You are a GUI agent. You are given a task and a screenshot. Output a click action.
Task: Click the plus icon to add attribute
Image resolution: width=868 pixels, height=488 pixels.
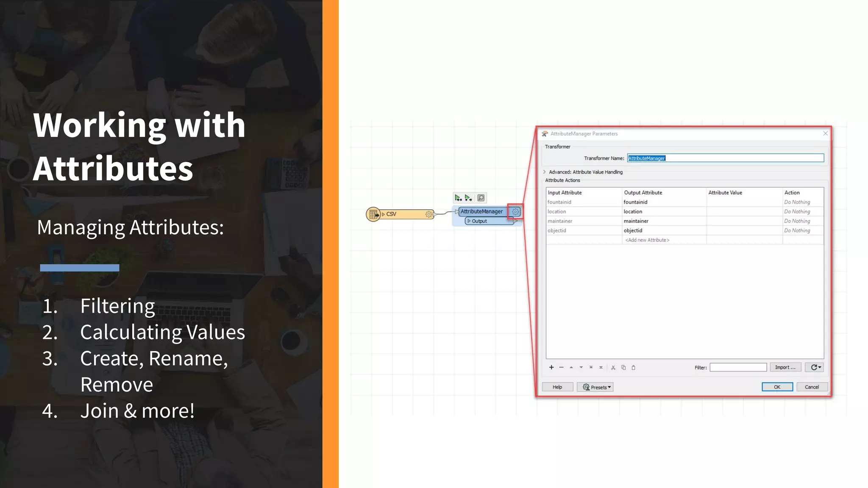point(551,367)
